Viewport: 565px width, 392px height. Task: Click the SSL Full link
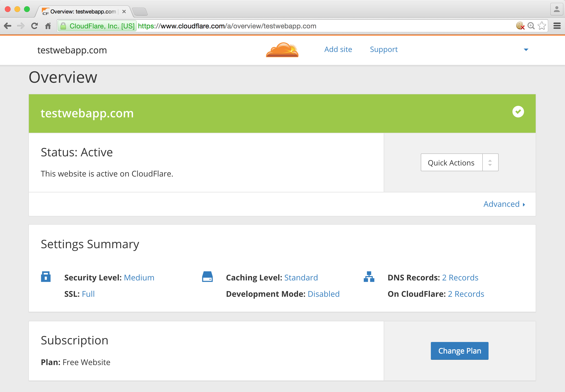[88, 294]
